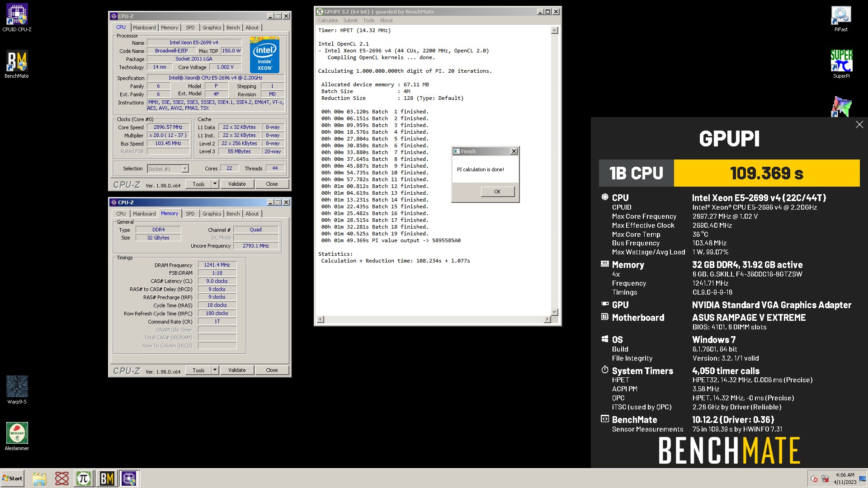Viewport: 868px width, 488px height.
Task: Switch to Mainboard tab in lower CPU-Z
Action: (x=144, y=214)
